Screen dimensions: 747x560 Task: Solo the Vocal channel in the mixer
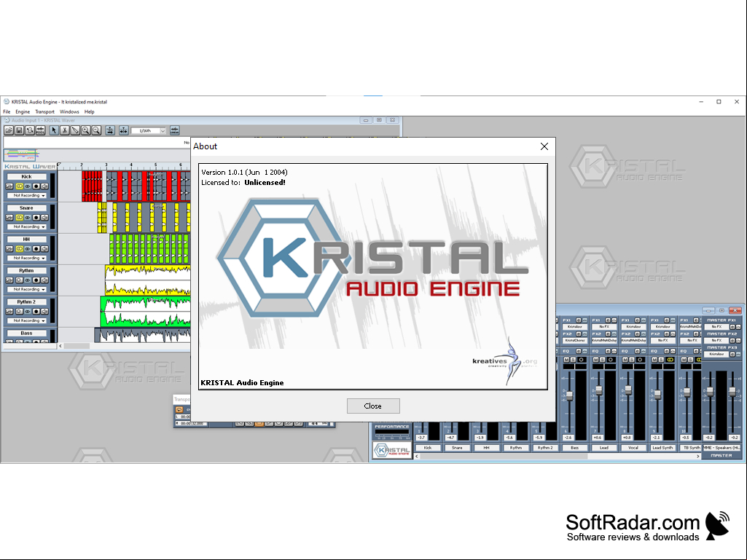coord(632,360)
